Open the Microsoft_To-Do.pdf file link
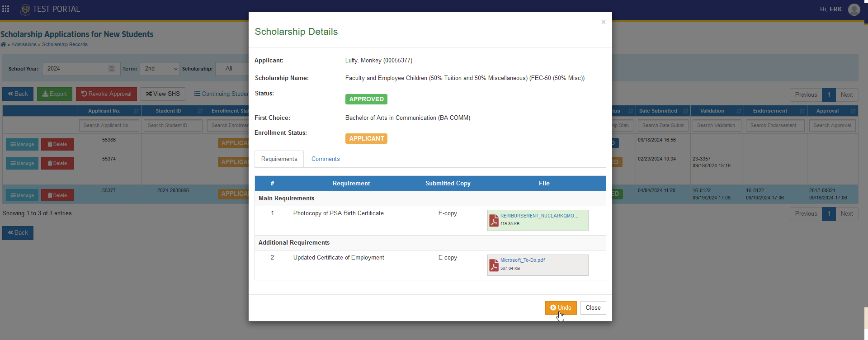Image resolution: width=868 pixels, height=340 pixels. pyautogui.click(x=522, y=260)
